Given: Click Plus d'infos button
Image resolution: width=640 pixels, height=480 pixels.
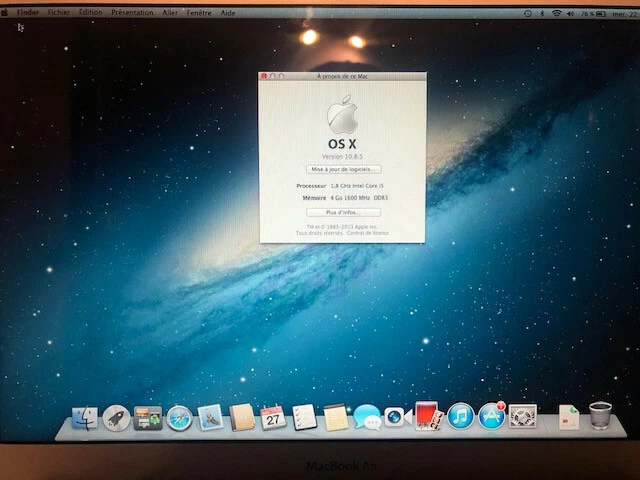Looking at the screenshot, I should click(x=343, y=212).
